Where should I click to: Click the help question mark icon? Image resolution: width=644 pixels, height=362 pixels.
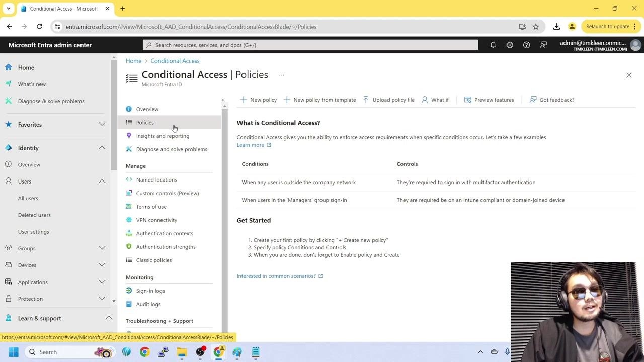click(526, 45)
